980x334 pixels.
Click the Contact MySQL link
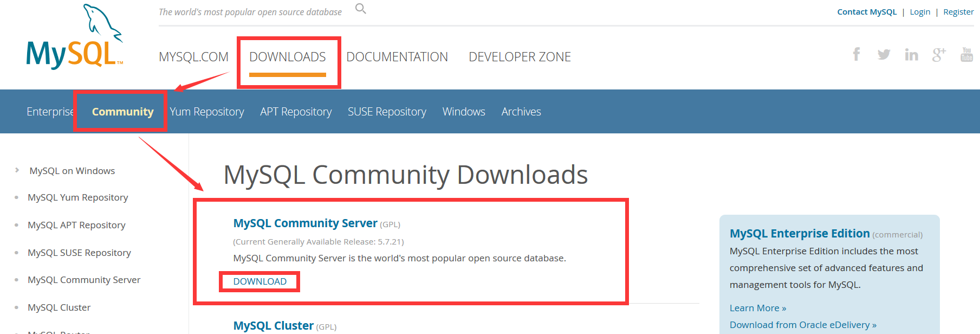coord(867,12)
